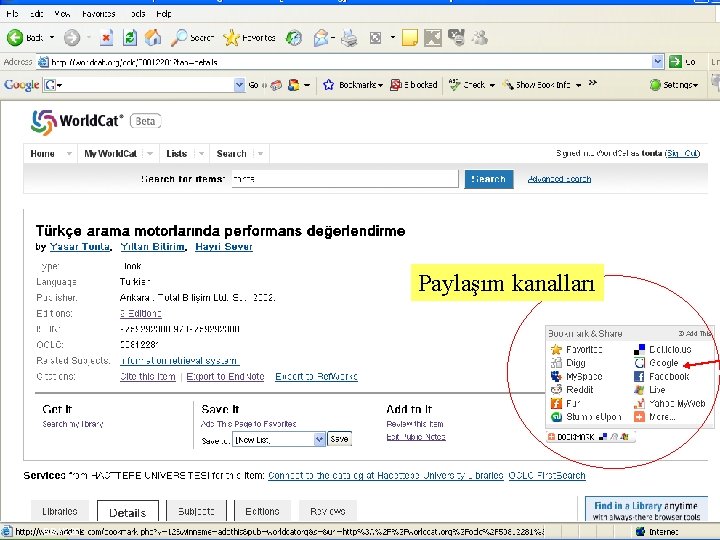Share to StumbleUpon
Image resolution: width=720 pixels, height=540 pixels.
tap(586, 417)
